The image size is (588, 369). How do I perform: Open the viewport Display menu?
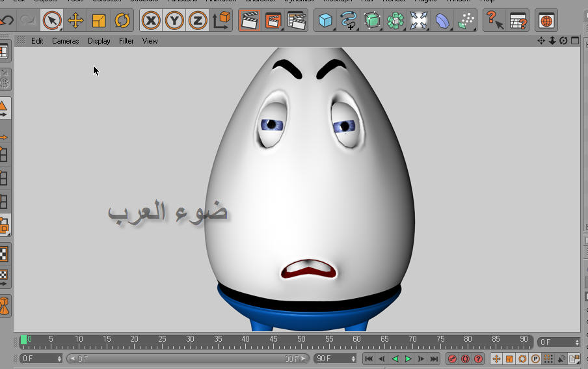click(x=99, y=41)
